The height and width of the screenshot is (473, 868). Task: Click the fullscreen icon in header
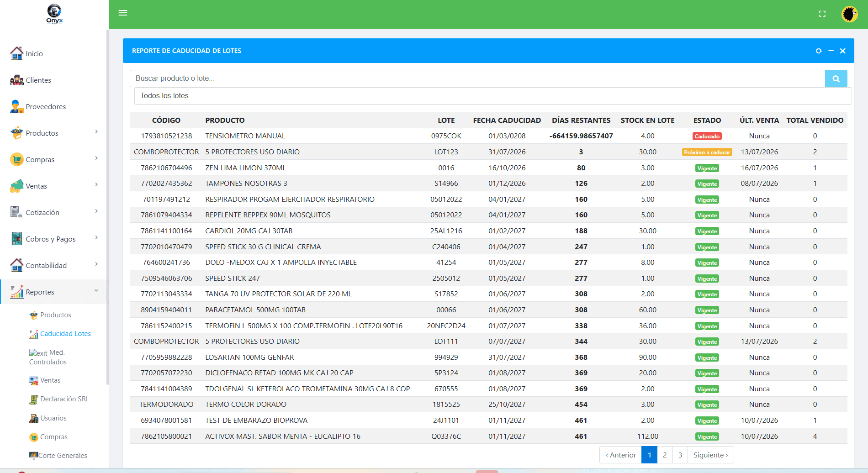coord(822,14)
